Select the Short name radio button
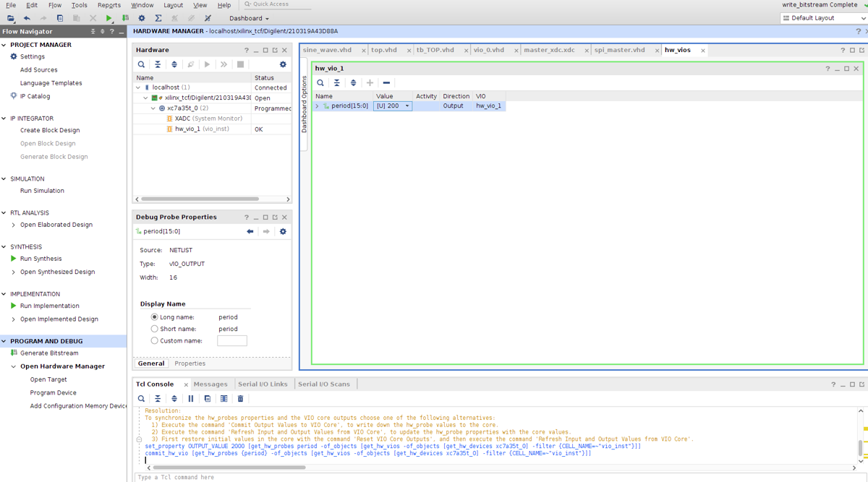The width and height of the screenshot is (868, 482). [x=154, y=329]
